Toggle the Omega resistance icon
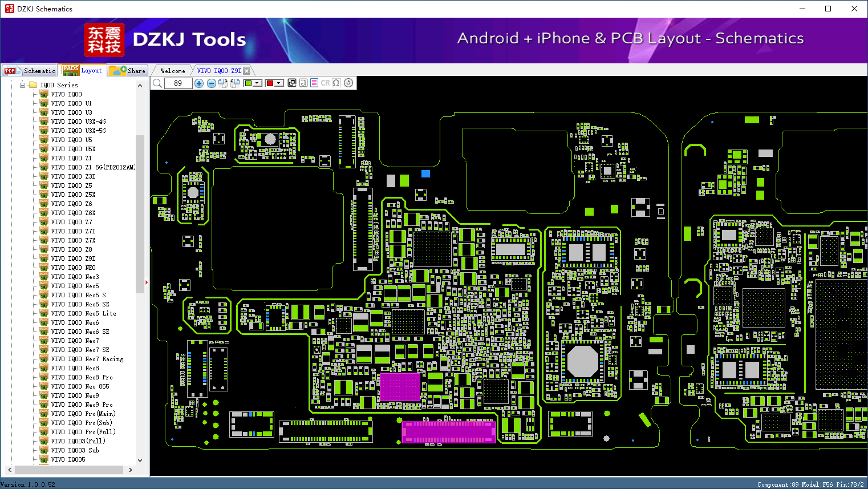Viewport: 868px width, 489px height. 336,83
